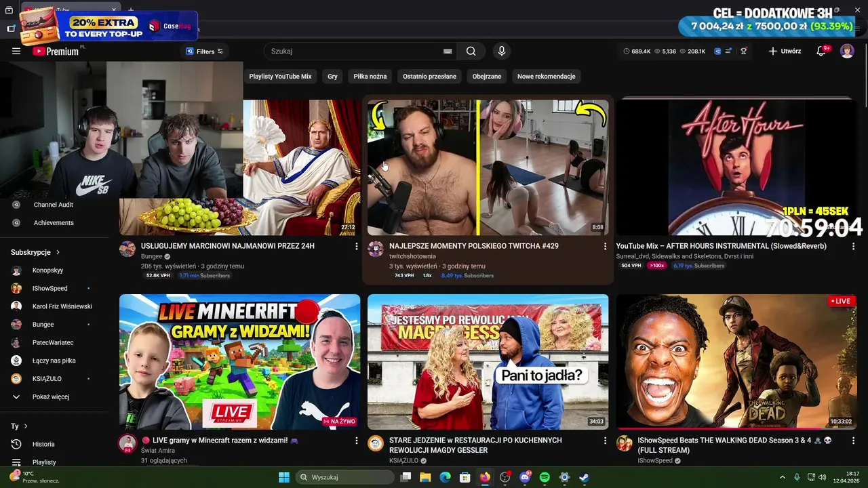Expand the Ty section chevron
The height and width of the screenshot is (488, 868).
26,426
